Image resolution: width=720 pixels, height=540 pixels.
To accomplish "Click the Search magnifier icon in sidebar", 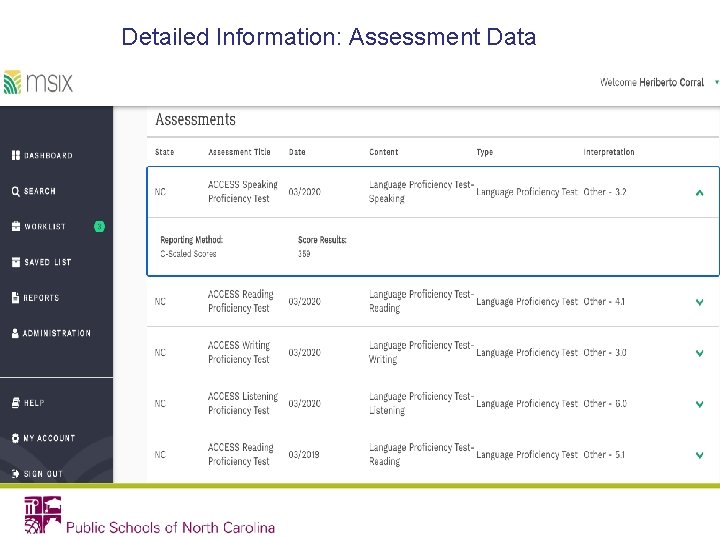I will (16, 191).
